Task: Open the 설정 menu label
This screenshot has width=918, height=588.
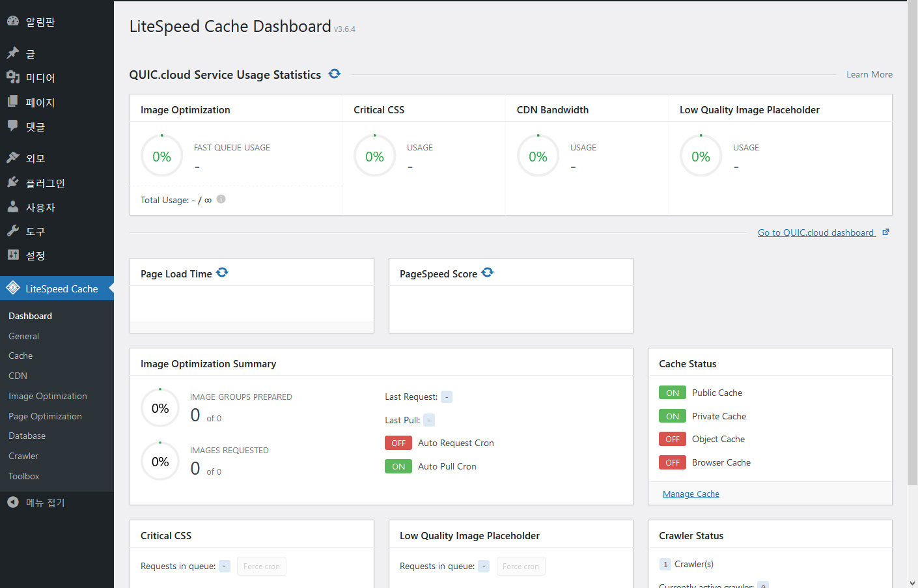Action: [x=36, y=255]
